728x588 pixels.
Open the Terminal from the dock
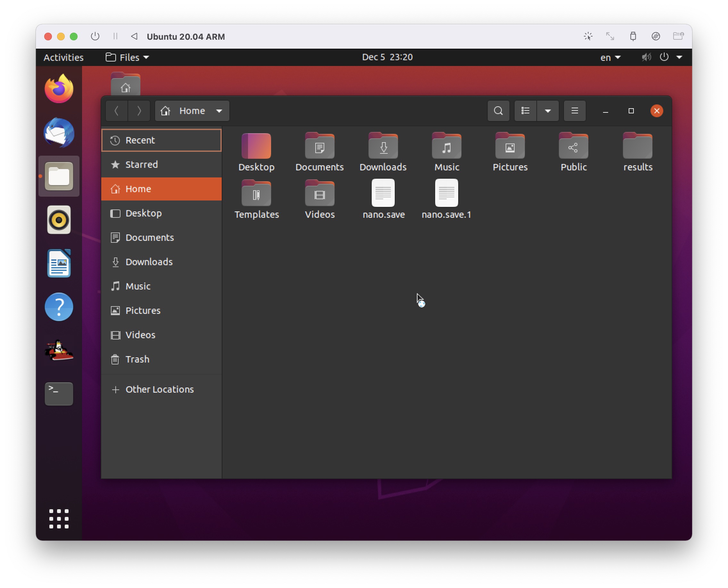59,393
